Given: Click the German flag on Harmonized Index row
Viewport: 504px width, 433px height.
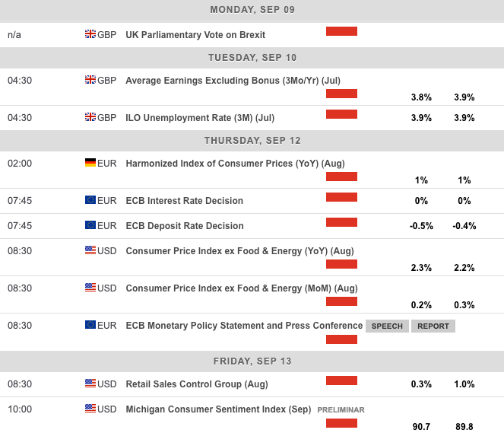Looking at the screenshot, I should (90, 163).
